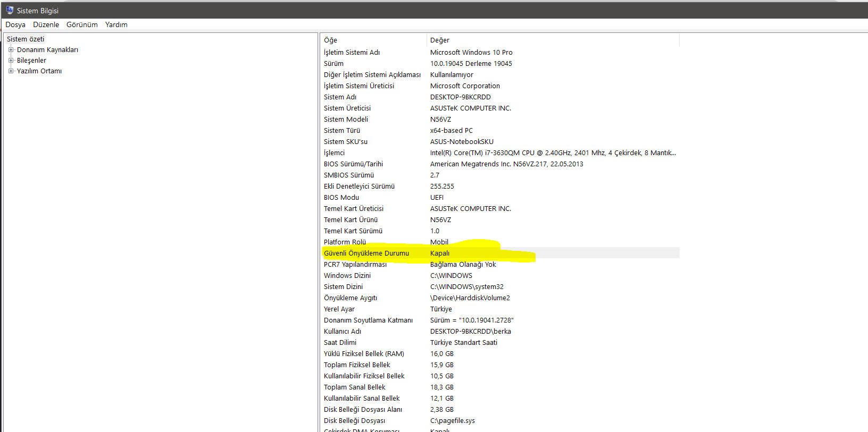Screen dimensions: 868x432
Task: Select the Donanım Kaynakları tree item
Action: [x=47, y=49]
